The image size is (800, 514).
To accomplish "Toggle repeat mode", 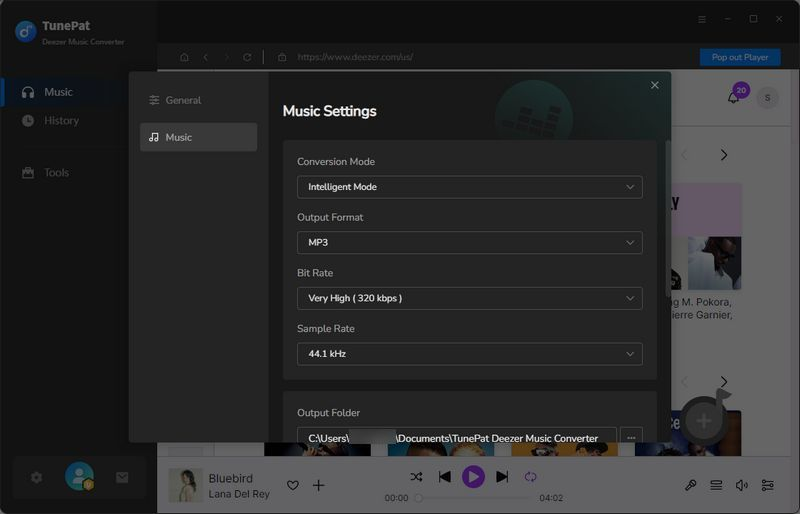I will click(531, 477).
